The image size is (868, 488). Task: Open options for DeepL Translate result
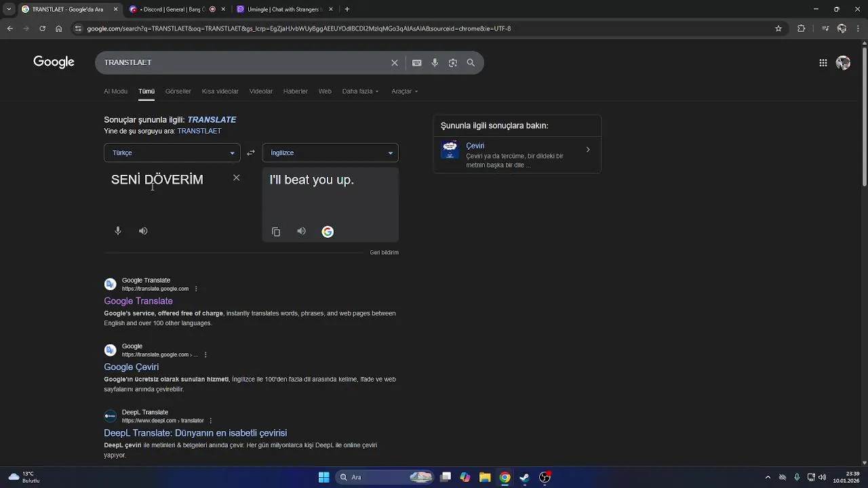[211, 421]
